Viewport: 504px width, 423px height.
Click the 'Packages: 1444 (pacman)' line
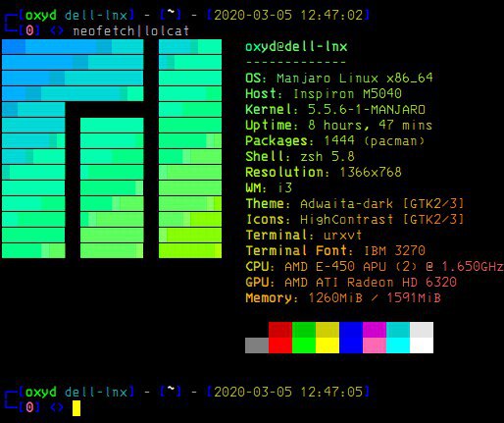335,141
